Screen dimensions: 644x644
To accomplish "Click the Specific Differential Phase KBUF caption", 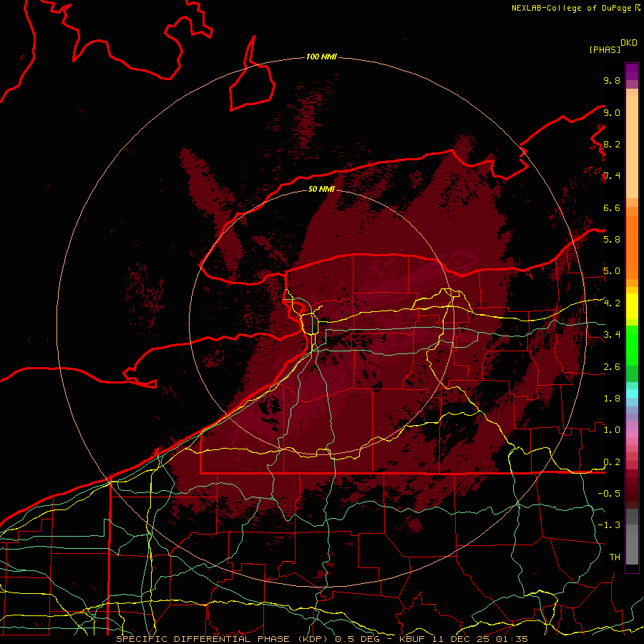I will click(321, 639).
